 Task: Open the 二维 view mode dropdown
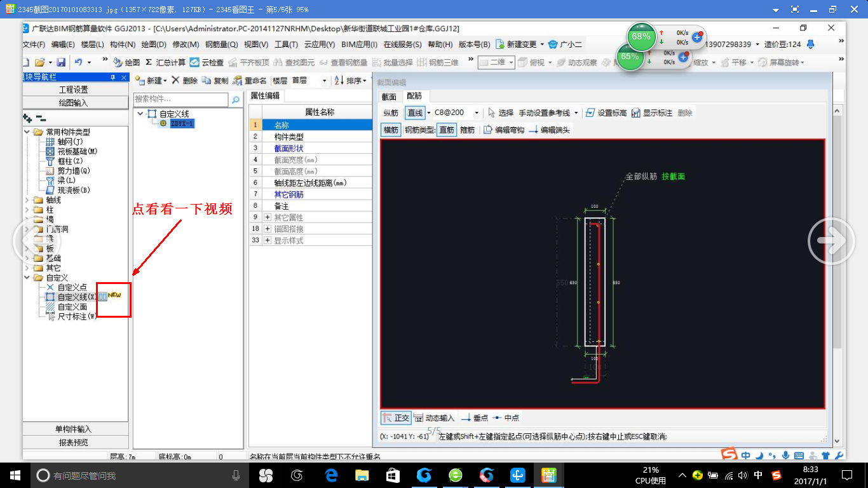coord(510,62)
